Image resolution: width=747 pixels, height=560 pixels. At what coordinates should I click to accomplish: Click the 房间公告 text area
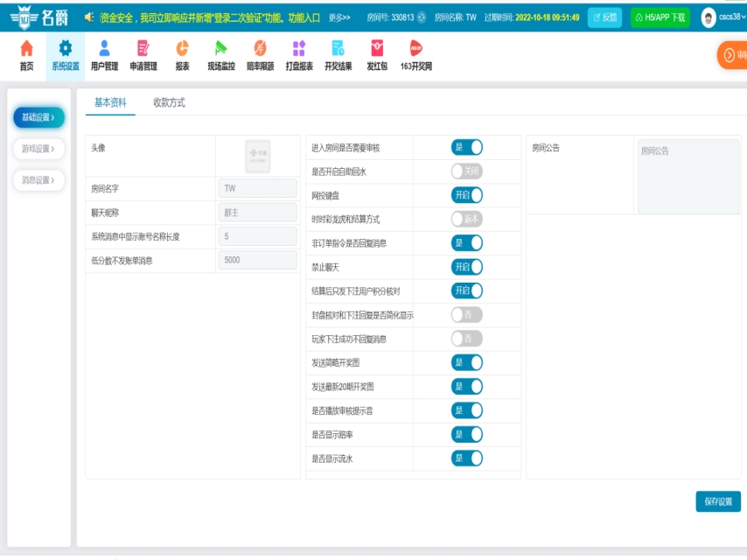688,177
